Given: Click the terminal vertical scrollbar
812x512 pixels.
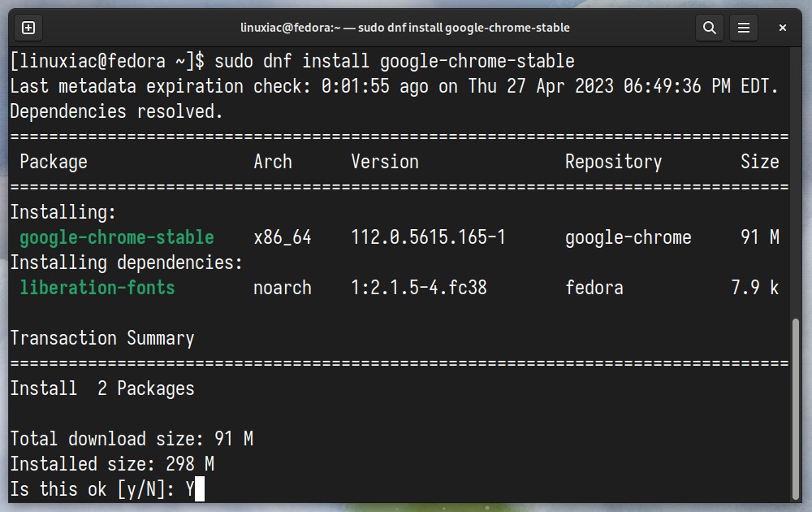Looking at the screenshot, I should pyautogui.click(x=796, y=408).
